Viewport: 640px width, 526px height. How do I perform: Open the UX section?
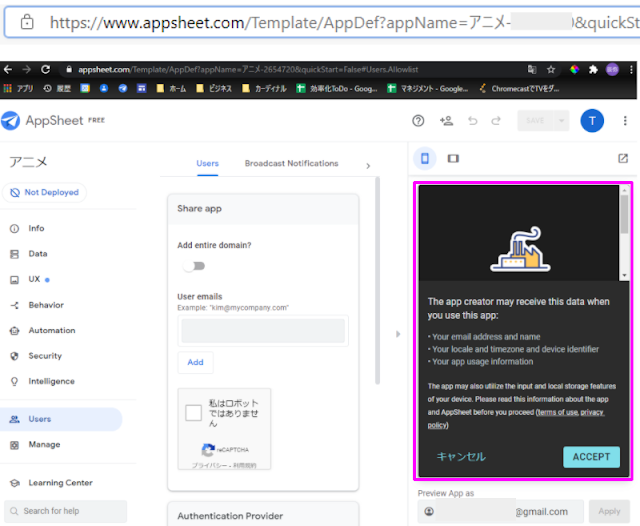click(x=34, y=280)
